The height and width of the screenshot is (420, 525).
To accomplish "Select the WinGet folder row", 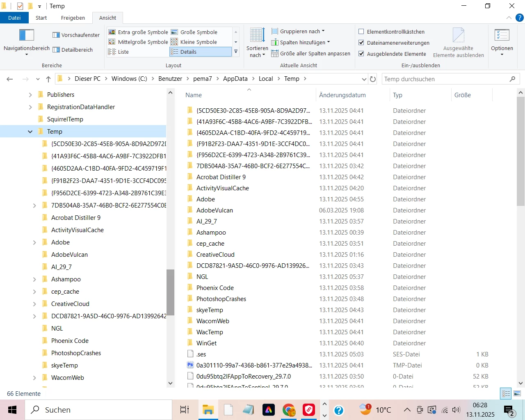I will tap(337, 343).
